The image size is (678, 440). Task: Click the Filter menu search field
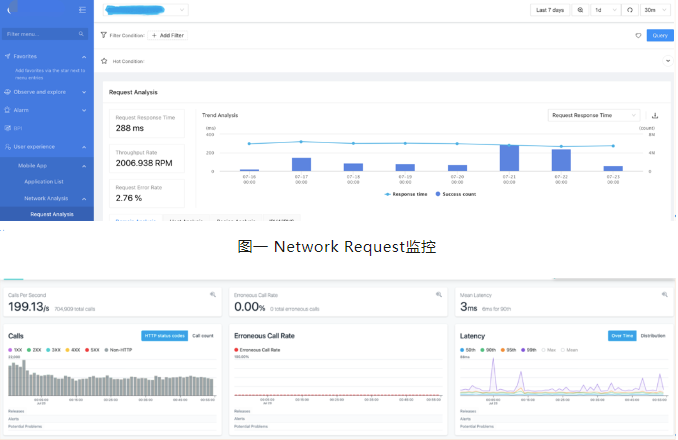tap(46, 34)
